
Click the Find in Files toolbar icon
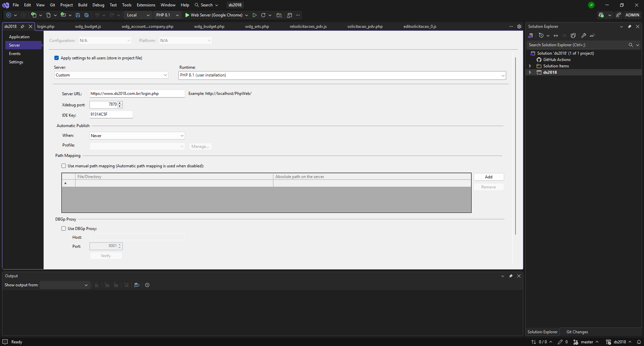click(x=279, y=15)
